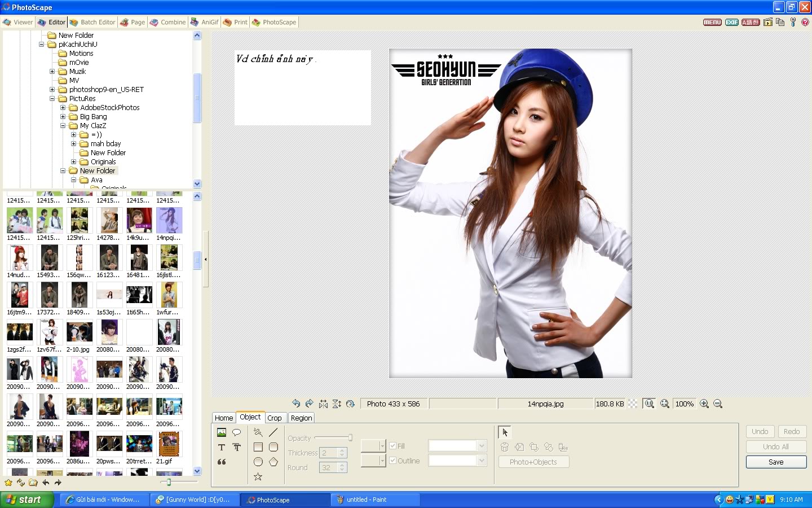The height and width of the screenshot is (508, 812).
Task: Click the vertical Flip icon
Action: coord(337,404)
